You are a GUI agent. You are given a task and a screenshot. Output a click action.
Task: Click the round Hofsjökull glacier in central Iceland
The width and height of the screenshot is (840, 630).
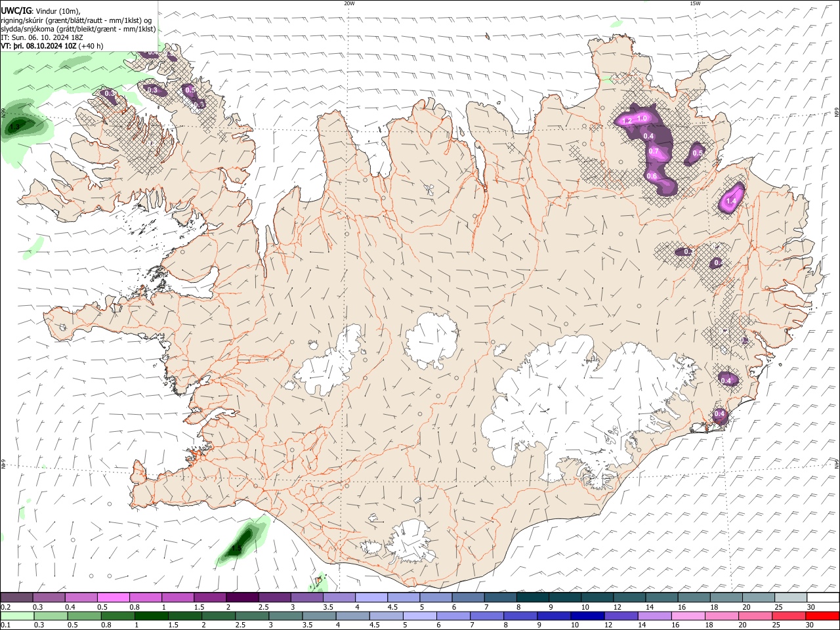pos(431,340)
